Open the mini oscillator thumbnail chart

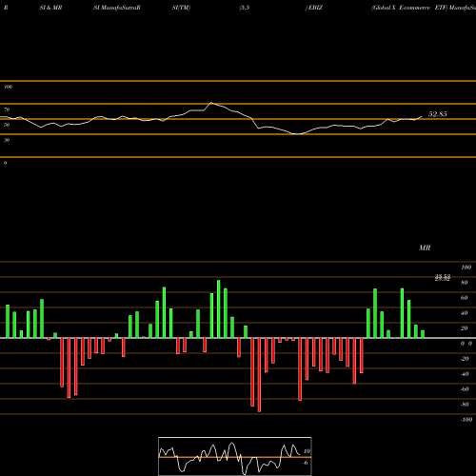click(x=235, y=456)
